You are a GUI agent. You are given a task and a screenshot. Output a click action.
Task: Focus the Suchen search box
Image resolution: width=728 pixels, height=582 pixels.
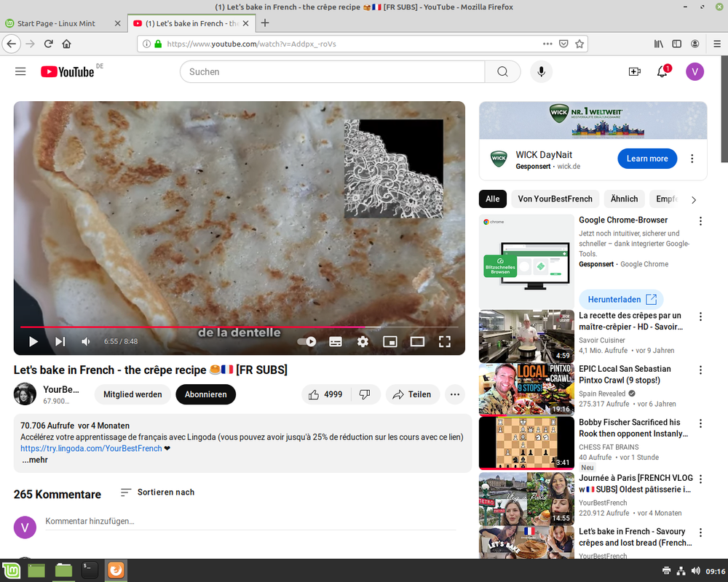click(333, 71)
